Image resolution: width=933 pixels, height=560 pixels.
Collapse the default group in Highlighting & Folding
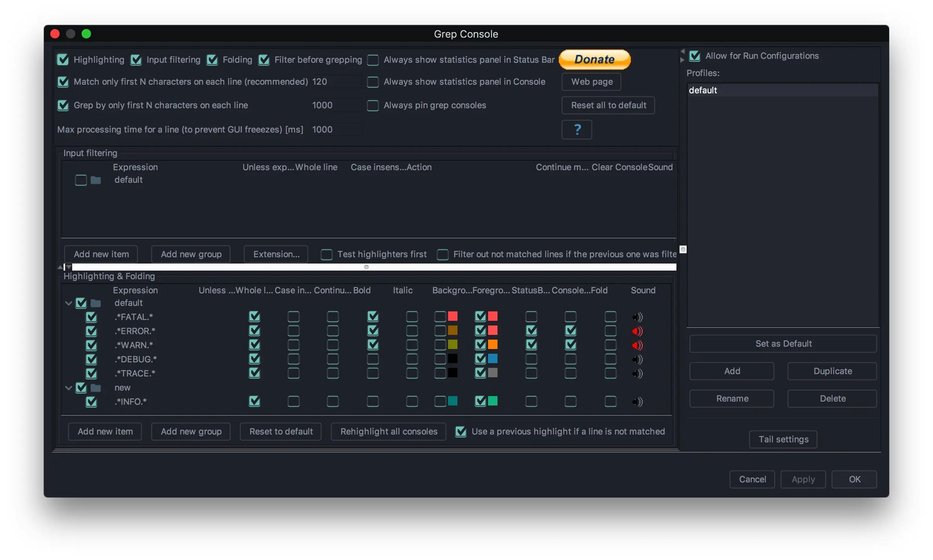[x=69, y=303]
